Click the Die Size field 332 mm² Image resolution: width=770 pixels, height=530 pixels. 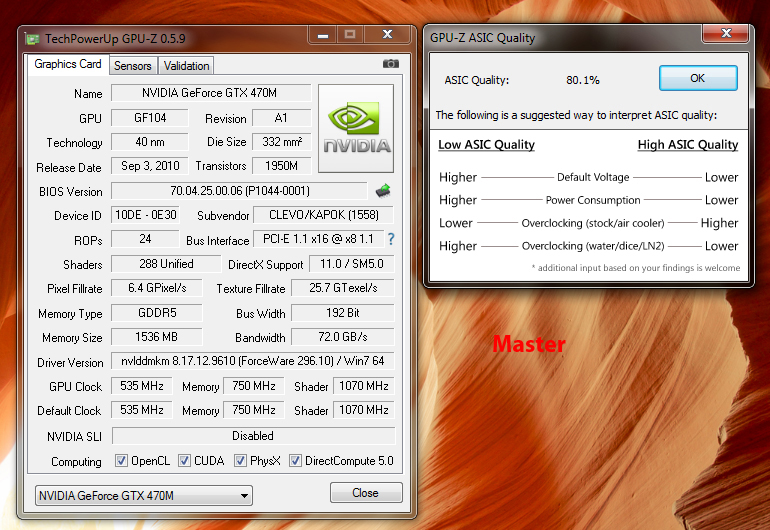(x=281, y=142)
